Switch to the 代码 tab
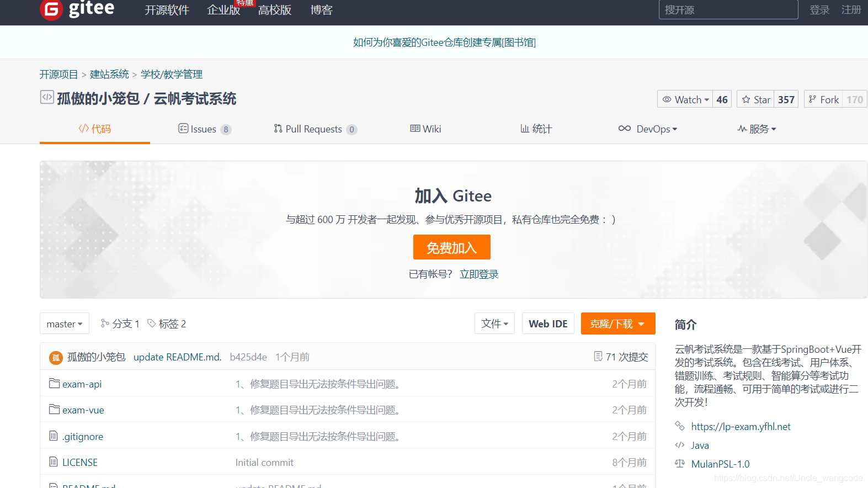Image resolution: width=868 pixels, height=488 pixels. (x=95, y=129)
